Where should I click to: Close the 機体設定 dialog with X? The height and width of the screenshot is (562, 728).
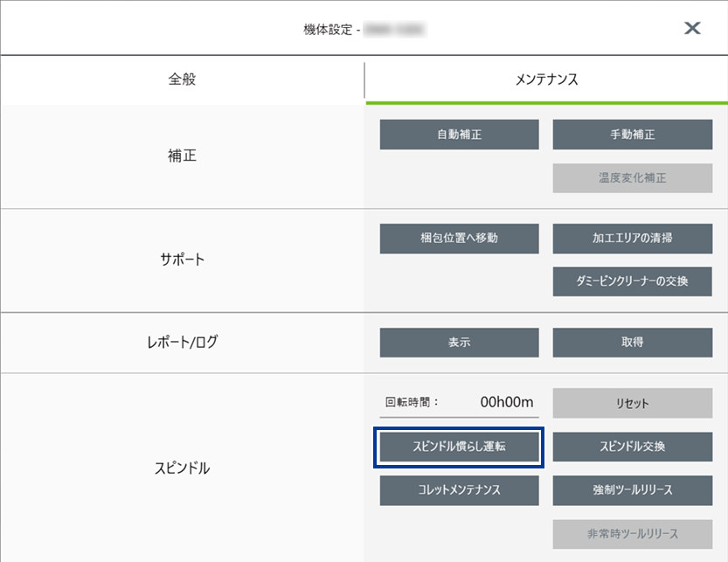[x=692, y=28]
